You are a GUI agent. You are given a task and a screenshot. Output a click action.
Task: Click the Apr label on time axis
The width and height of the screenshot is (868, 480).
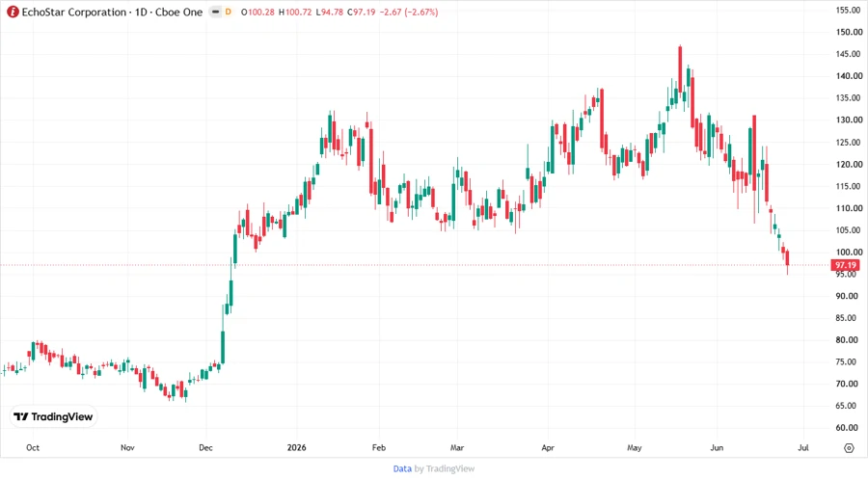548,448
